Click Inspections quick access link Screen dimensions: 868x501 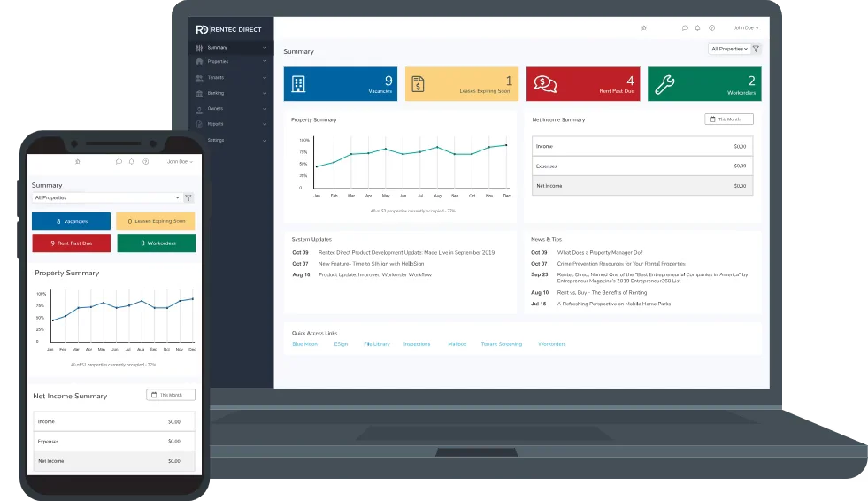tap(417, 344)
